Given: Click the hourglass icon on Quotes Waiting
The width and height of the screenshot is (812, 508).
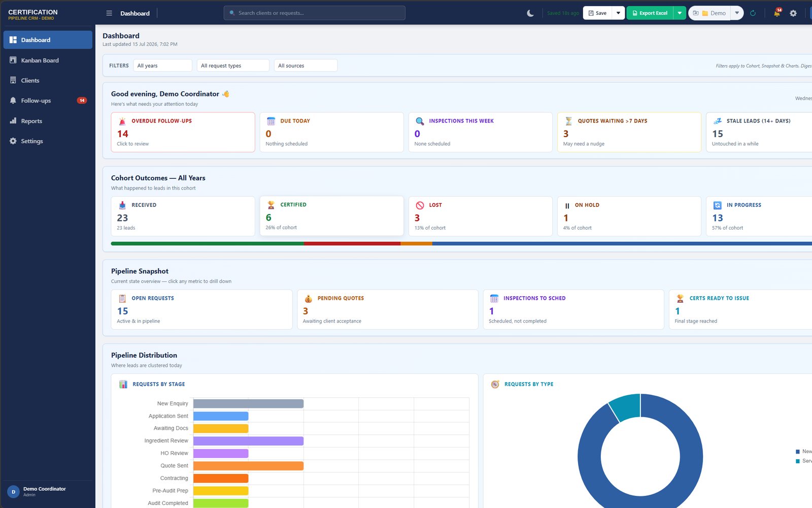Looking at the screenshot, I should pos(568,121).
